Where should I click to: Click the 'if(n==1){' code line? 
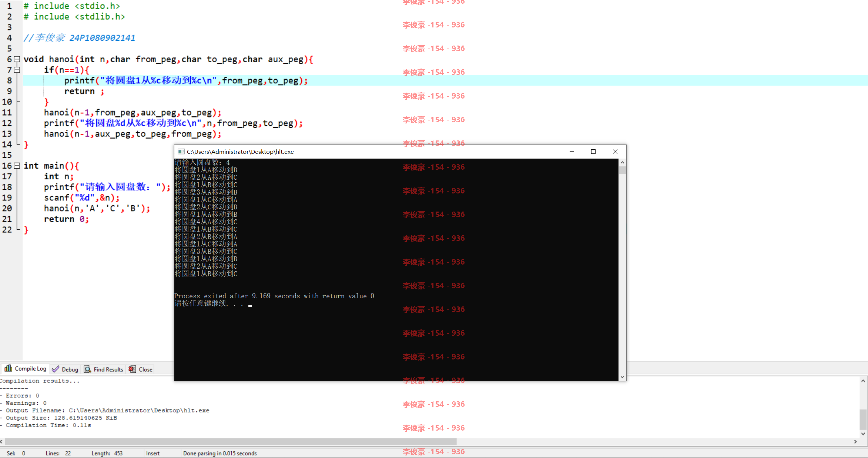[x=67, y=70]
